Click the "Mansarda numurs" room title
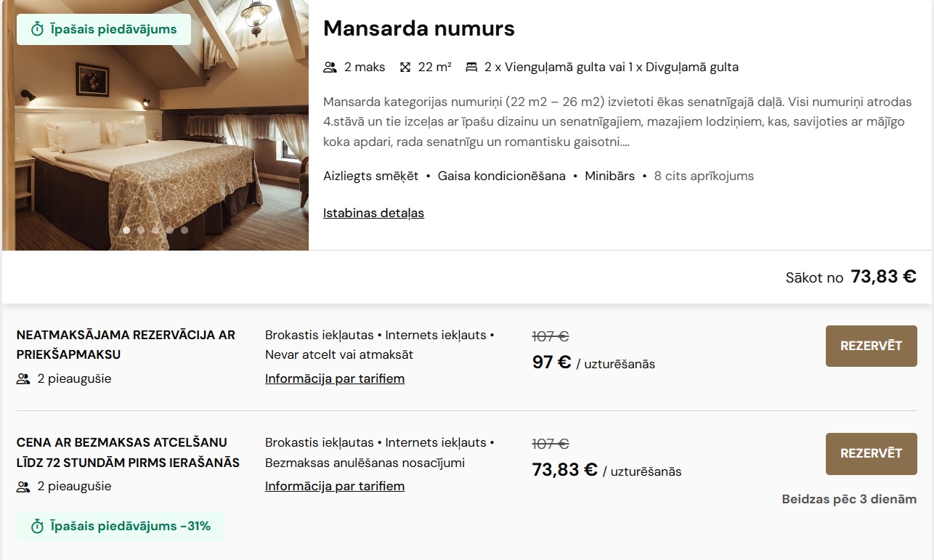The width and height of the screenshot is (934, 560). click(418, 28)
